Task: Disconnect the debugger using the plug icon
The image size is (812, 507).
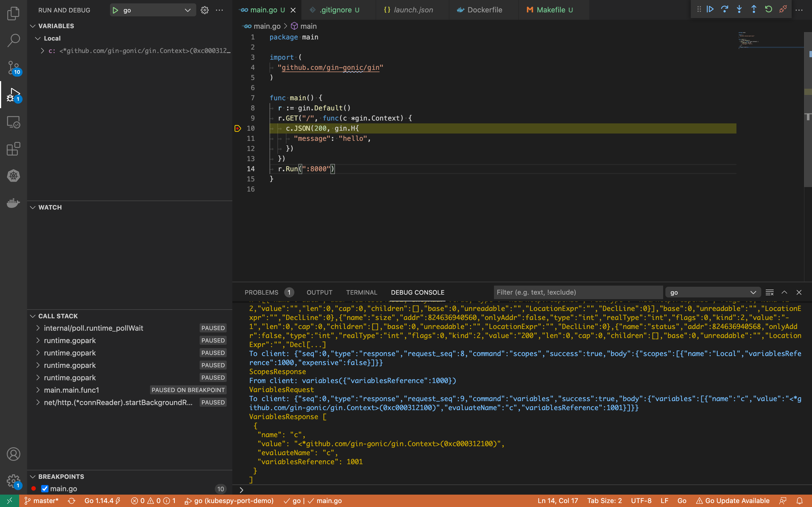Action: click(x=783, y=9)
